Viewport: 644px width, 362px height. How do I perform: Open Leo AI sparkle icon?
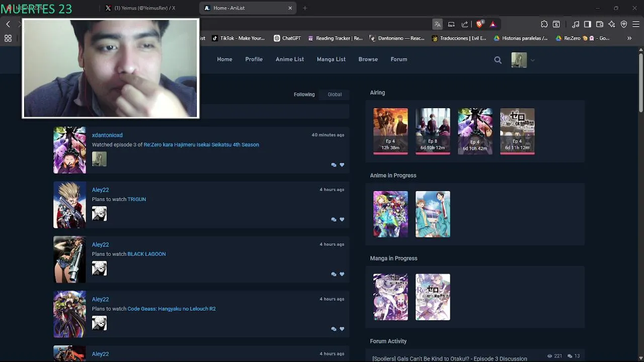point(612,24)
